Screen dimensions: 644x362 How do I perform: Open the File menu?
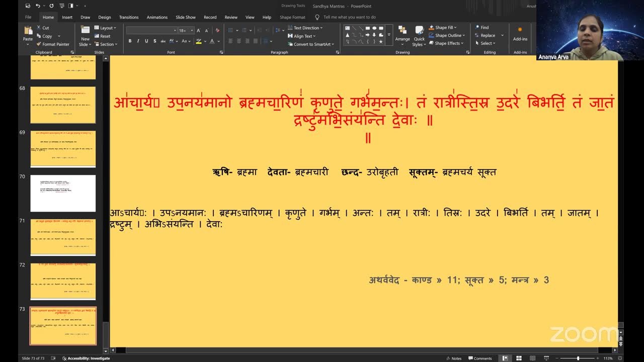28,17
